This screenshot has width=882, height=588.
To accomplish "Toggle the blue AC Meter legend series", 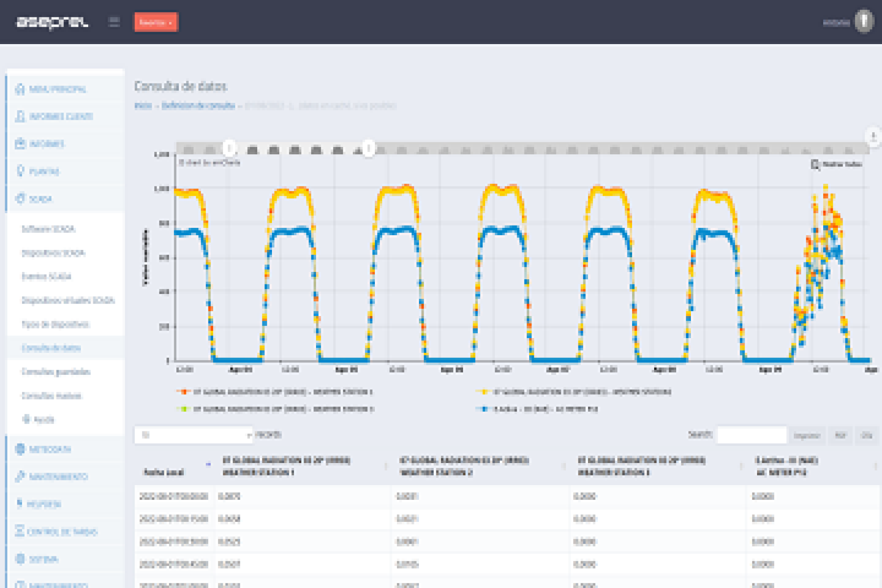I will click(537, 409).
